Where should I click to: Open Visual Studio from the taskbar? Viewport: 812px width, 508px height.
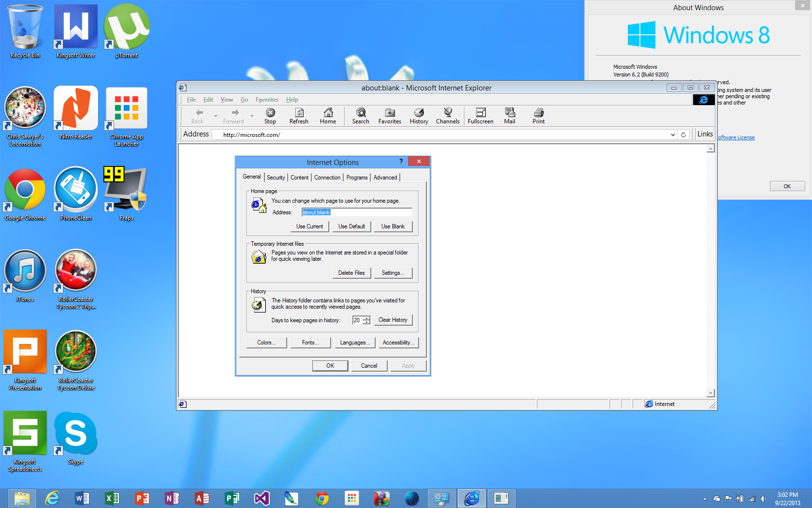point(261,498)
